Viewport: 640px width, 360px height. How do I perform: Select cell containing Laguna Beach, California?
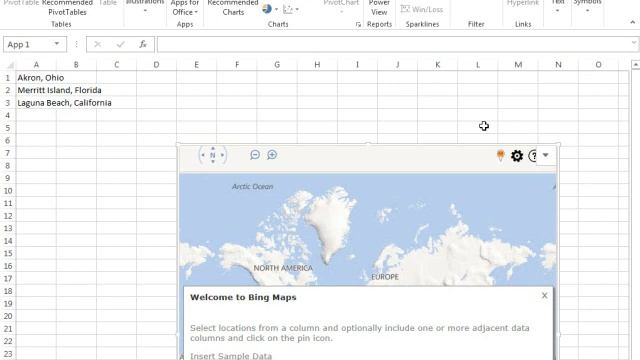(x=36, y=103)
